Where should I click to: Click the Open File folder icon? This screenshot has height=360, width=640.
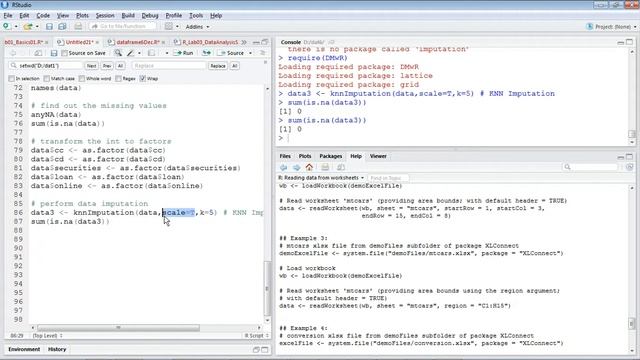27,27
